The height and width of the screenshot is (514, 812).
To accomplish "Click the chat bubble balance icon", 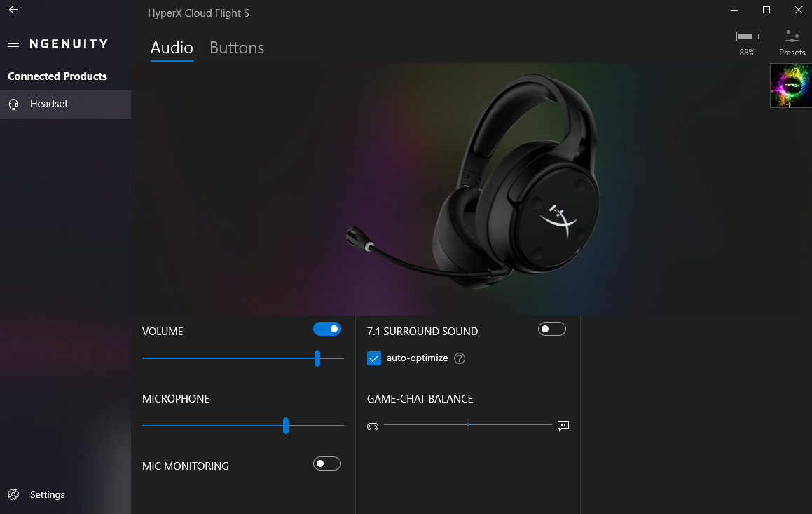I will click(563, 426).
